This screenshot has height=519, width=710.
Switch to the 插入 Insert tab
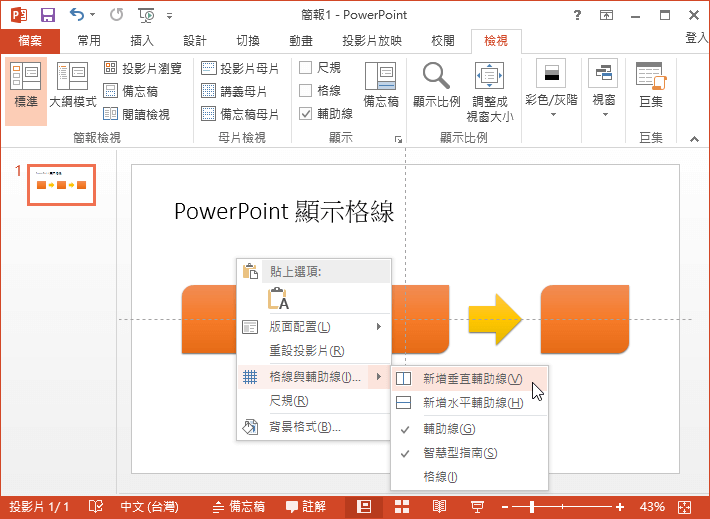point(142,41)
